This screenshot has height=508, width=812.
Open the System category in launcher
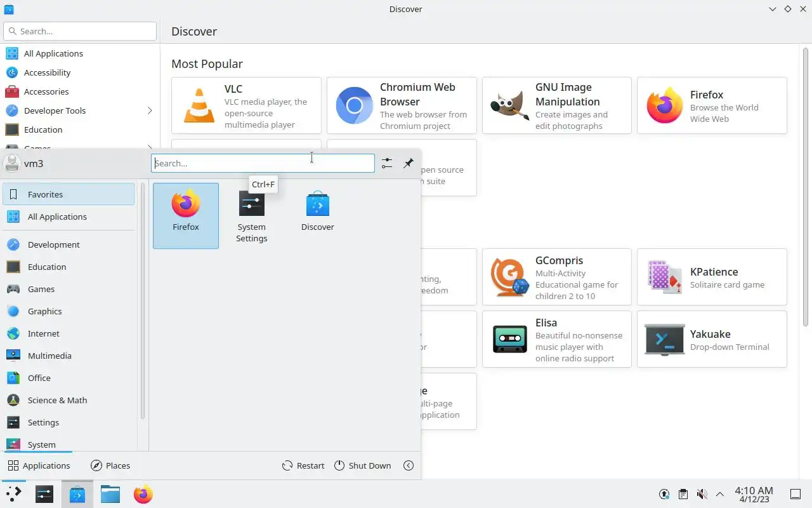69,443
